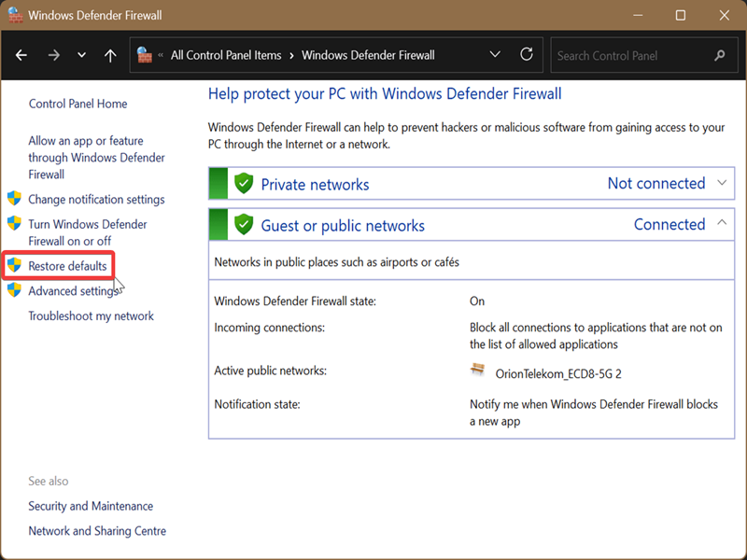Click the search magnifier icon
This screenshot has width=747, height=560.
click(x=720, y=56)
